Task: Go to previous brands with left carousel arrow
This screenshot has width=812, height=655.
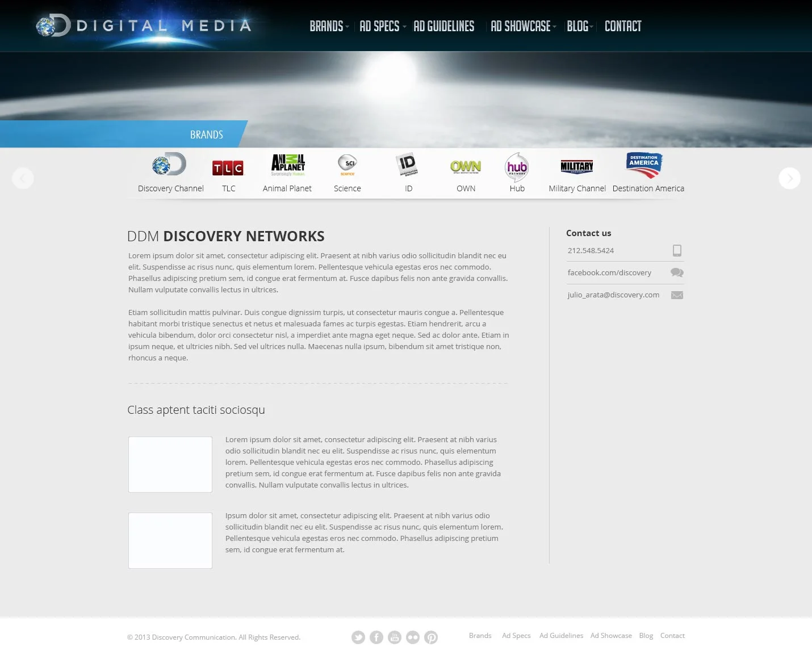Action: (x=23, y=178)
